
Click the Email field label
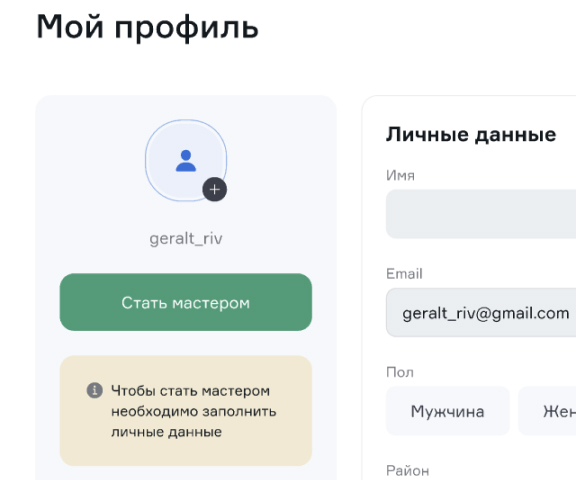point(404,274)
